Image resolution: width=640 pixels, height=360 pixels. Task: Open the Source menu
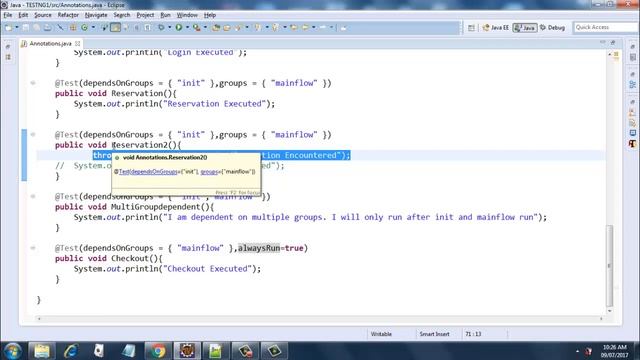tap(43, 15)
